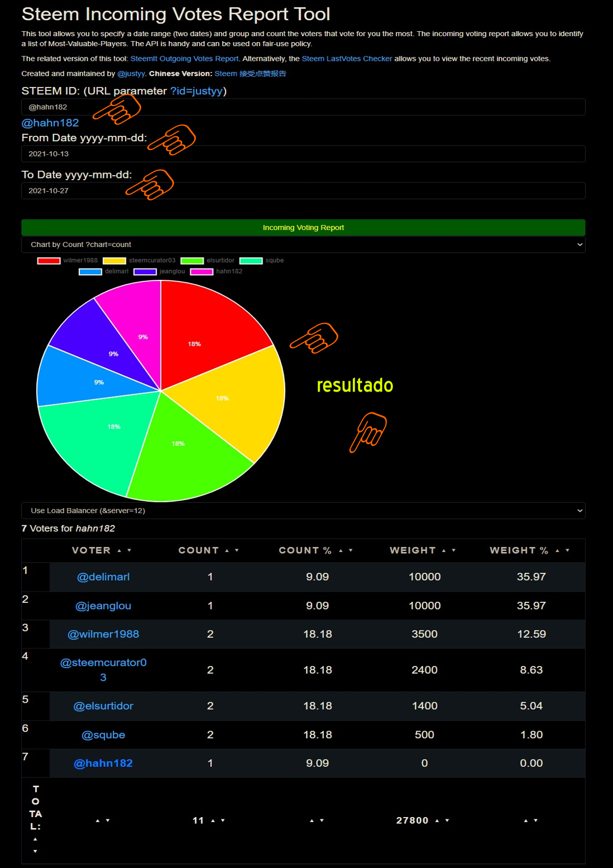
Task: Sort VOTER column descending arrow
Action: 129,550
